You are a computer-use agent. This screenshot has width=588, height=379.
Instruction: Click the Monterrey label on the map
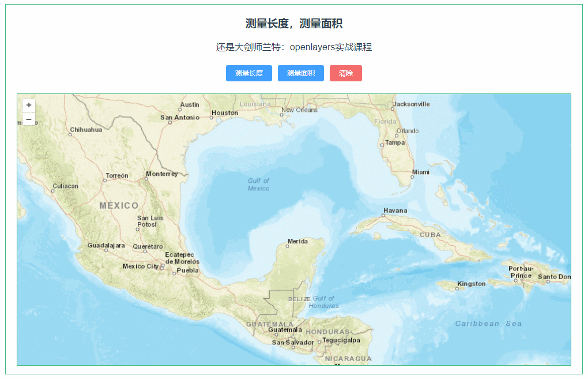pyautogui.click(x=161, y=174)
